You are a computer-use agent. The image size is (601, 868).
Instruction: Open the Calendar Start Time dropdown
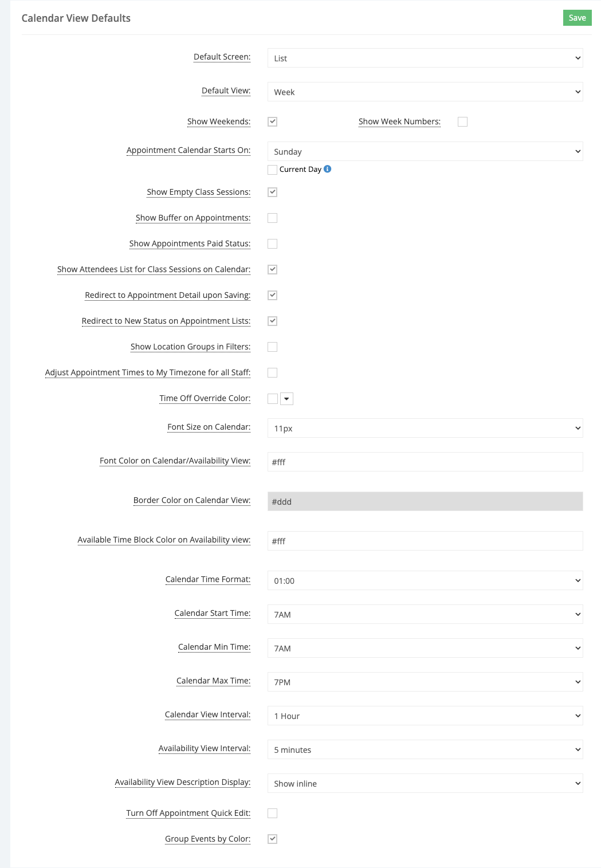coord(424,614)
